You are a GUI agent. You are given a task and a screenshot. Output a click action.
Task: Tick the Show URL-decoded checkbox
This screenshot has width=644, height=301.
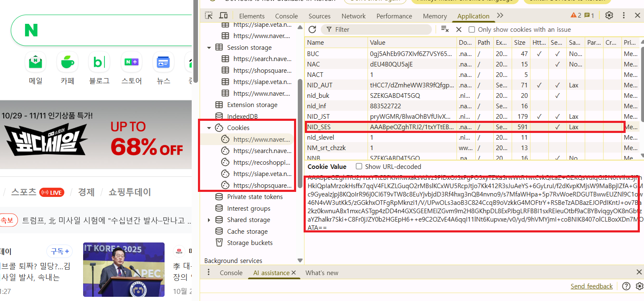tap(359, 166)
